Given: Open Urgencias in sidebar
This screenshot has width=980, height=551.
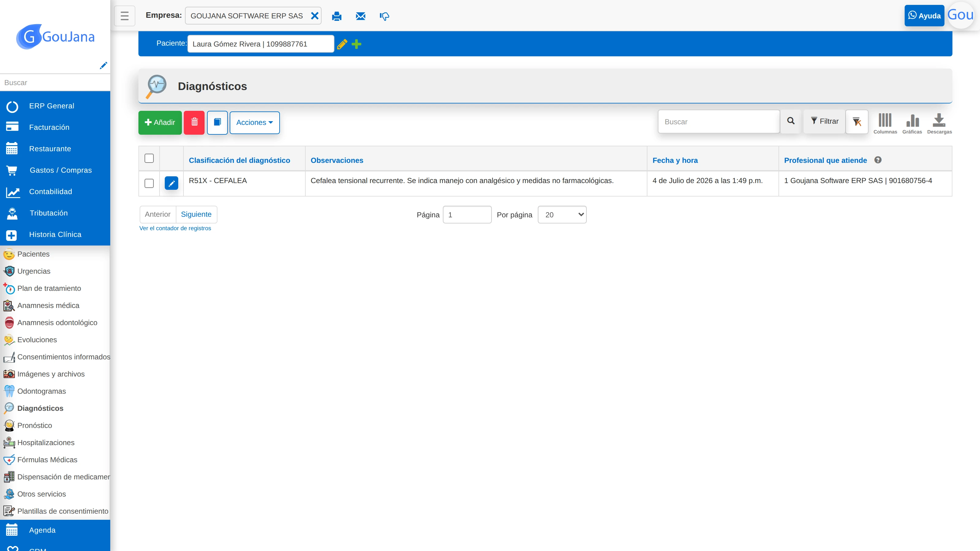Looking at the screenshot, I should 33,271.
